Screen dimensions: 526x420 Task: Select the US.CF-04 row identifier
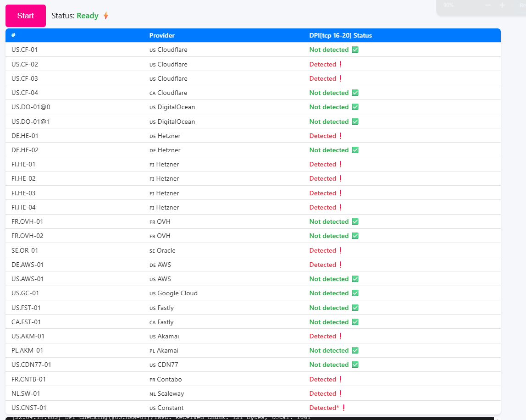point(24,93)
